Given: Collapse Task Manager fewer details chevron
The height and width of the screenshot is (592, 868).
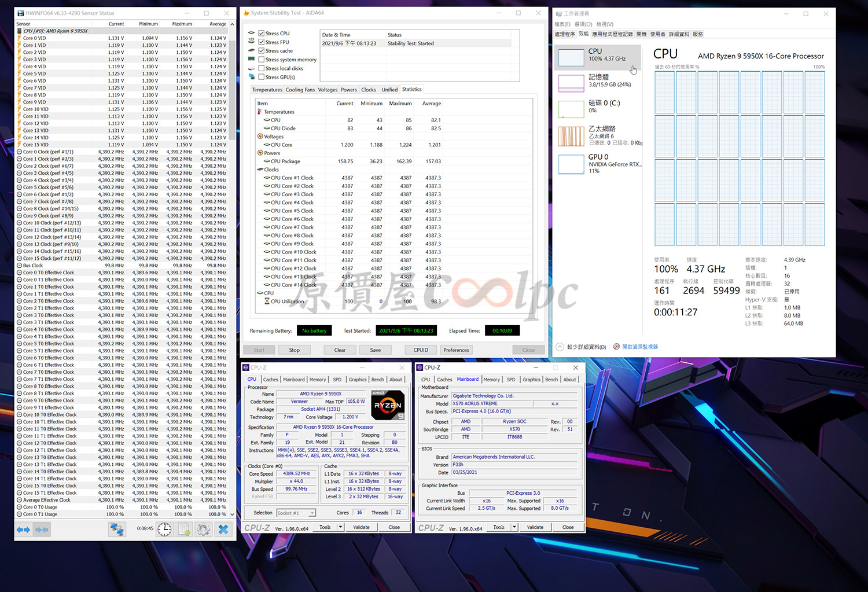Looking at the screenshot, I should click(x=560, y=347).
